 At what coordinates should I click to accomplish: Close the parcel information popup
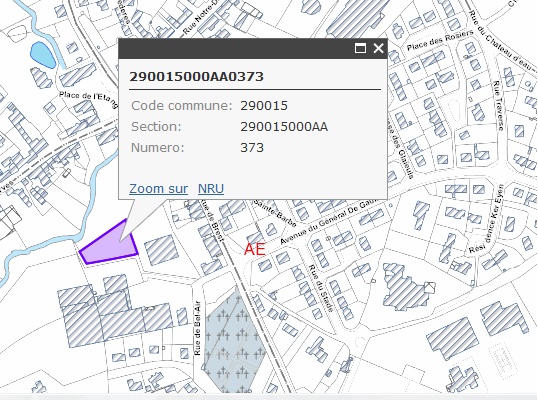pos(378,48)
